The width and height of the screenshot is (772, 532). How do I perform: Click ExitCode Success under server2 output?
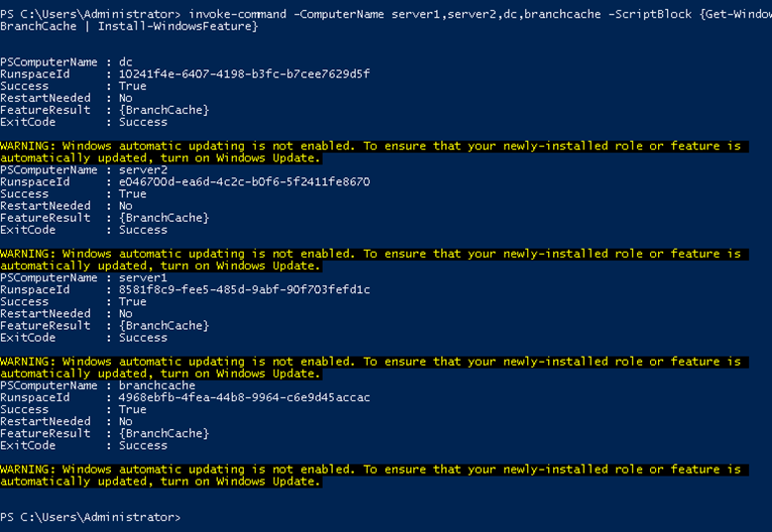click(83, 230)
